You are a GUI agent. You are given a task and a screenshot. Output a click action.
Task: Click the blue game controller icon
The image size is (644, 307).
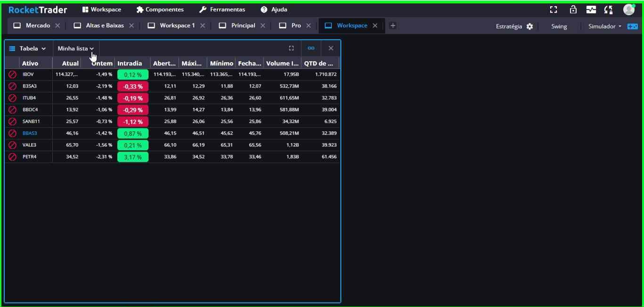pos(632,26)
